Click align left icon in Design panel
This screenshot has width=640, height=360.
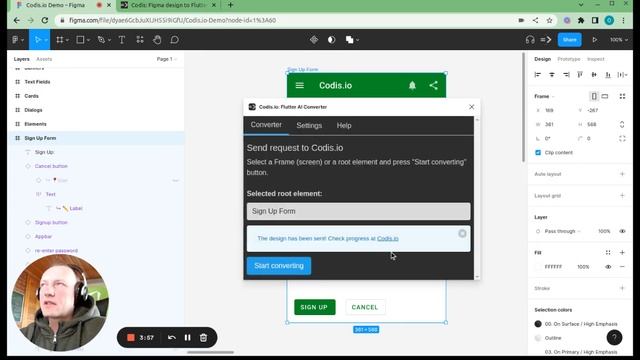(538, 75)
